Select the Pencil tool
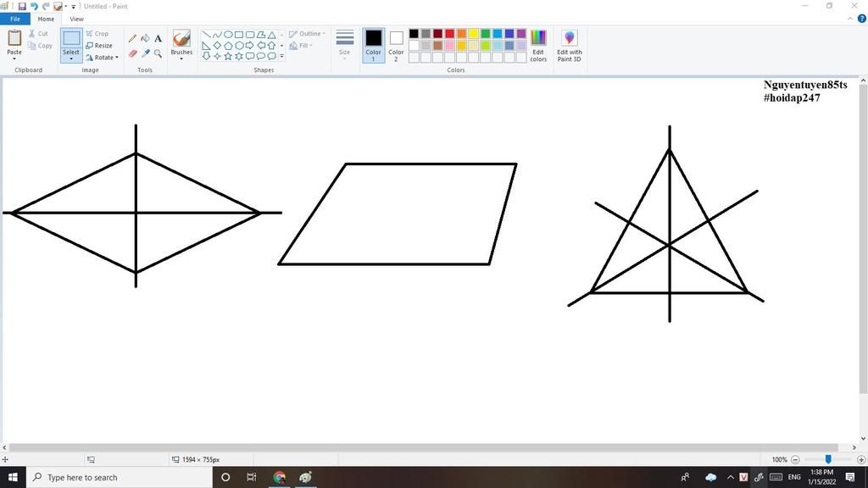 click(x=132, y=38)
